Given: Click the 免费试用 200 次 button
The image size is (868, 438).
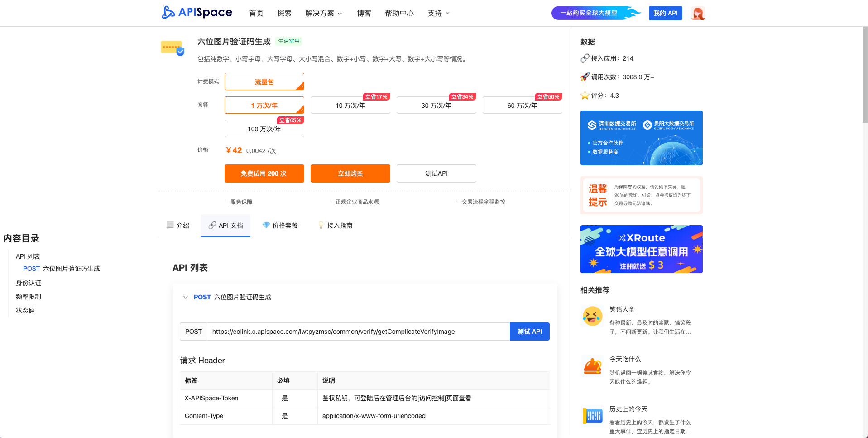Looking at the screenshot, I should [x=264, y=173].
